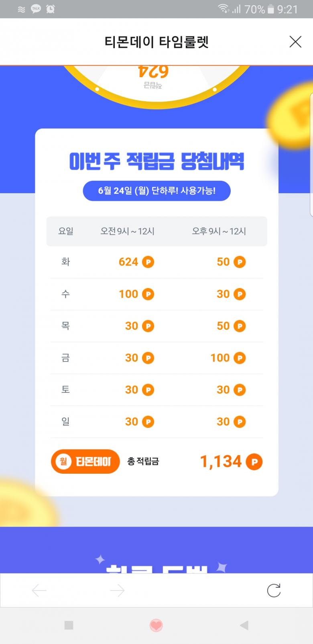The width and height of the screenshot is (313, 644).
Task: Tap the battery status icon
Action: tap(271, 9)
